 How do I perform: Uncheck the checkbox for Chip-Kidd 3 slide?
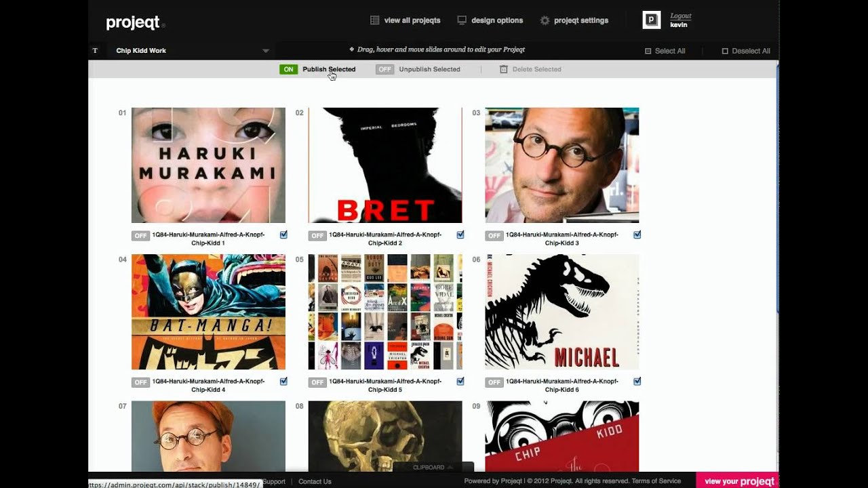pos(637,235)
